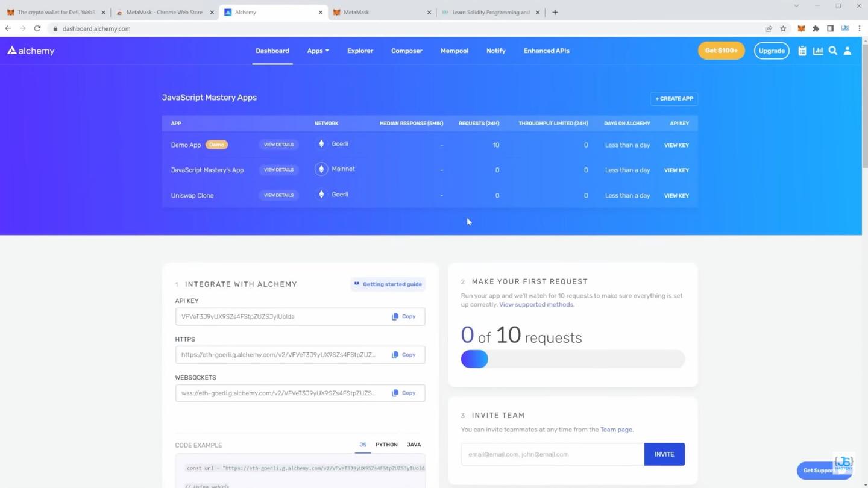Click the API KEY input field
The image size is (868, 488).
coord(300,316)
